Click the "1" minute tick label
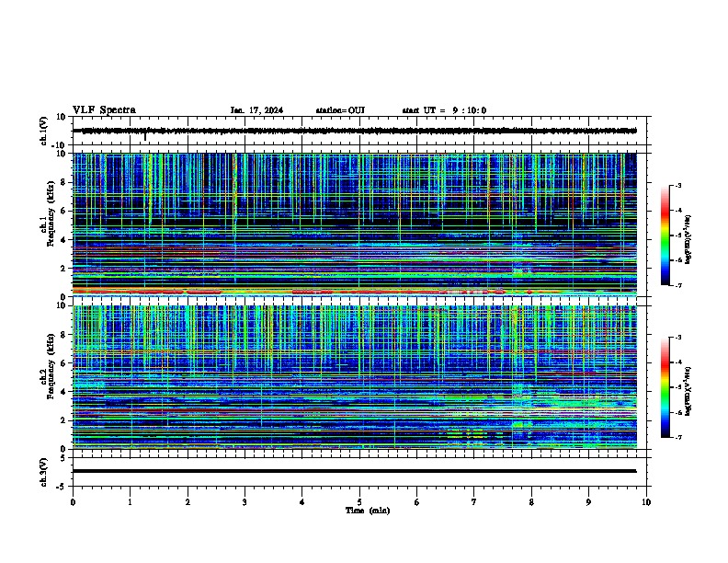Viewport: 728px width, 563px height. point(130,502)
